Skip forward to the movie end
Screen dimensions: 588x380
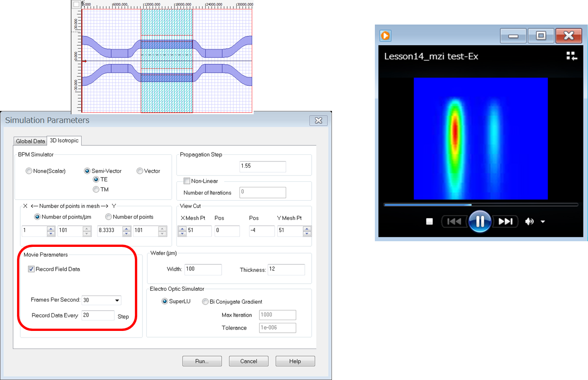pos(506,221)
